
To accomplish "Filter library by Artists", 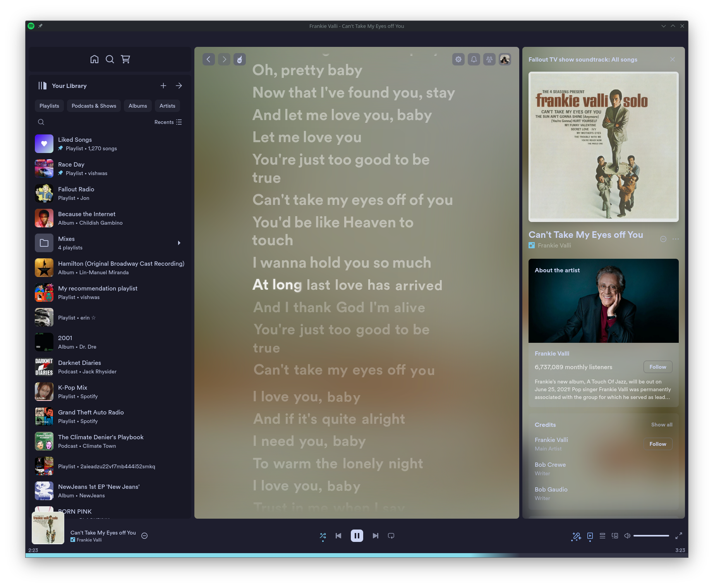I will tap(167, 106).
